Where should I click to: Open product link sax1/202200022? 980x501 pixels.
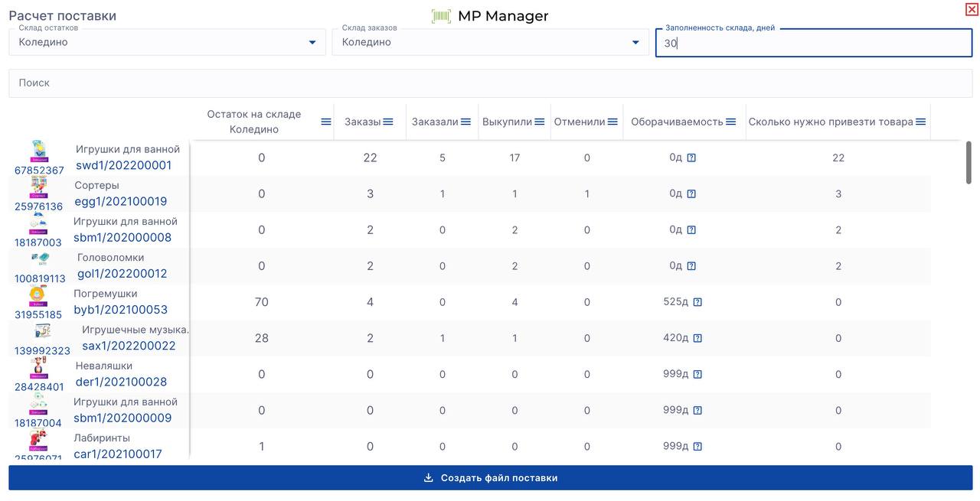coord(129,346)
